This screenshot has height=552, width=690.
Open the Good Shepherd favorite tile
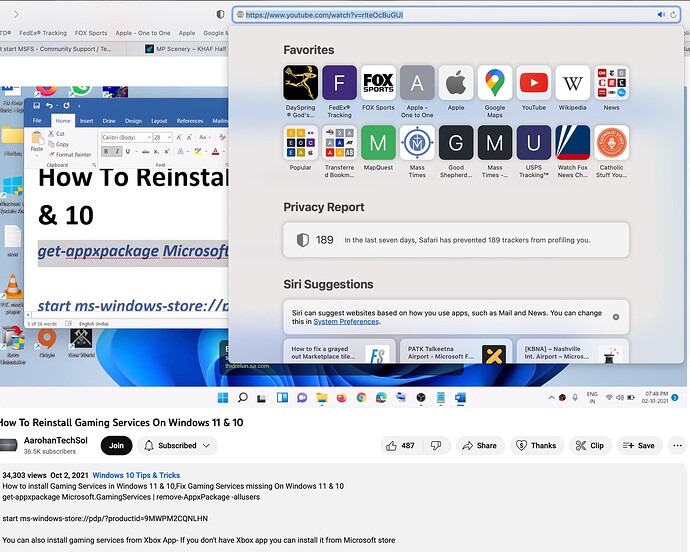[456, 143]
